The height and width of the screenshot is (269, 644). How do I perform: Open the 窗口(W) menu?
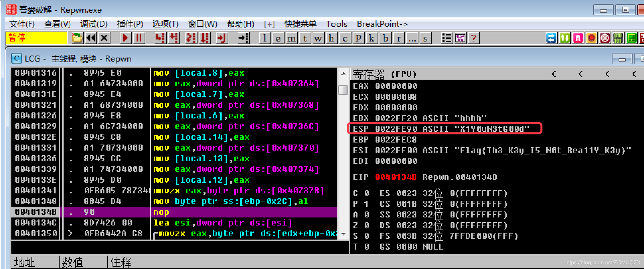coord(203,24)
